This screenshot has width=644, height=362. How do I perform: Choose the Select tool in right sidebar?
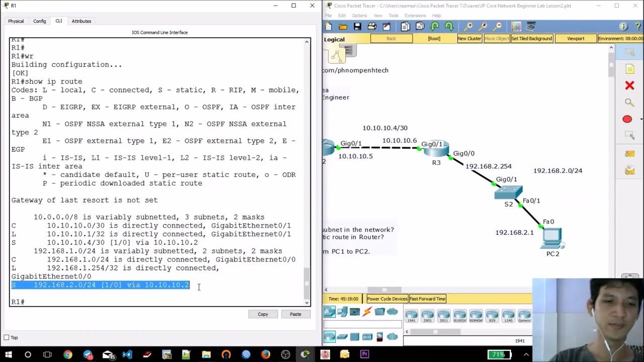pyautogui.click(x=629, y=52)
